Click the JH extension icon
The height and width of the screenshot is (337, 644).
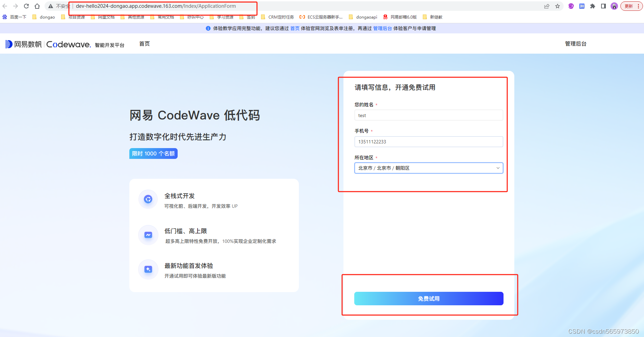tap(582, 6)
